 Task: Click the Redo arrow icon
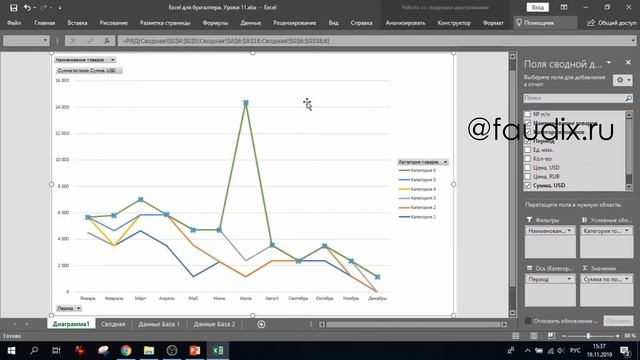click(x=43, y=7)
